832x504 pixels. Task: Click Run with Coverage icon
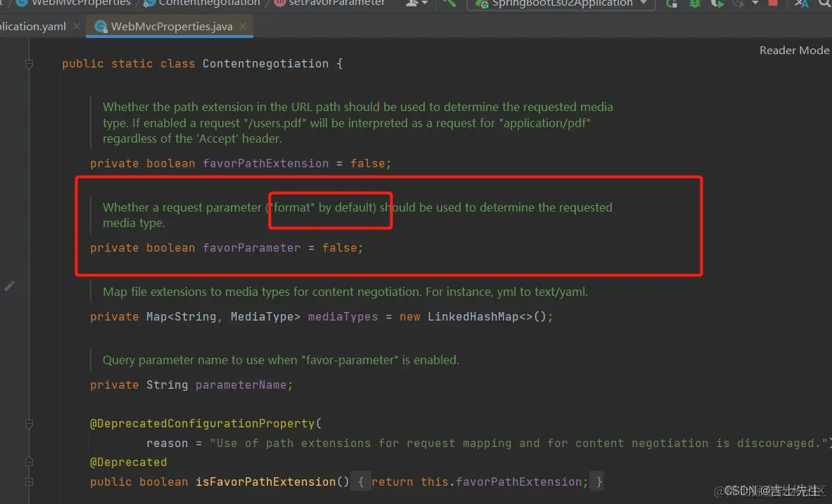point(717,4)
